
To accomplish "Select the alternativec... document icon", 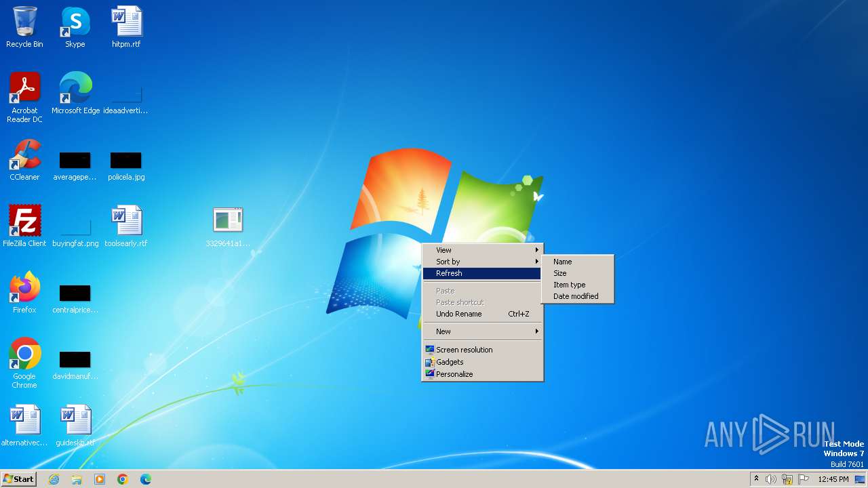I will 24,426.
